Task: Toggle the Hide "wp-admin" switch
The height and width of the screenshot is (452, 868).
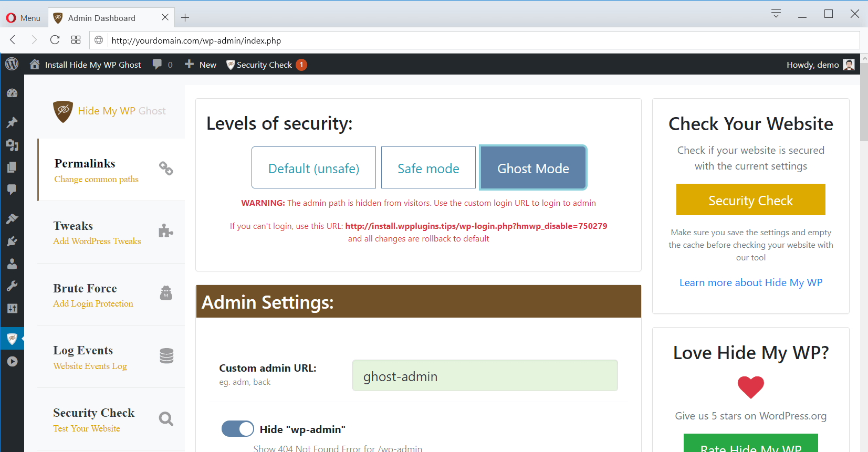Action: [x=237, y=429]
